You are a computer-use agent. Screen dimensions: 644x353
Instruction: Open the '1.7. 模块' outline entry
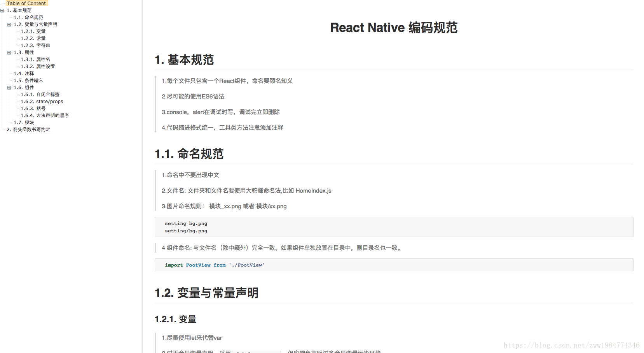(24, 123)
